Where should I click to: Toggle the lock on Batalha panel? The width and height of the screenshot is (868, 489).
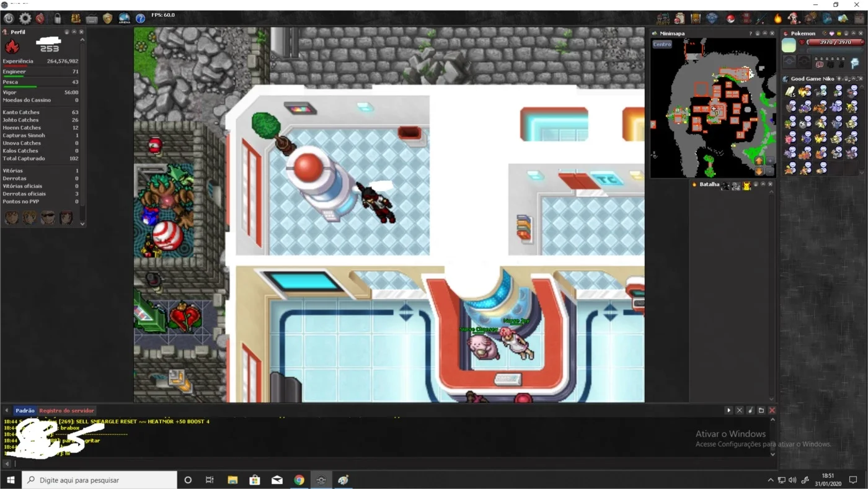756,184
